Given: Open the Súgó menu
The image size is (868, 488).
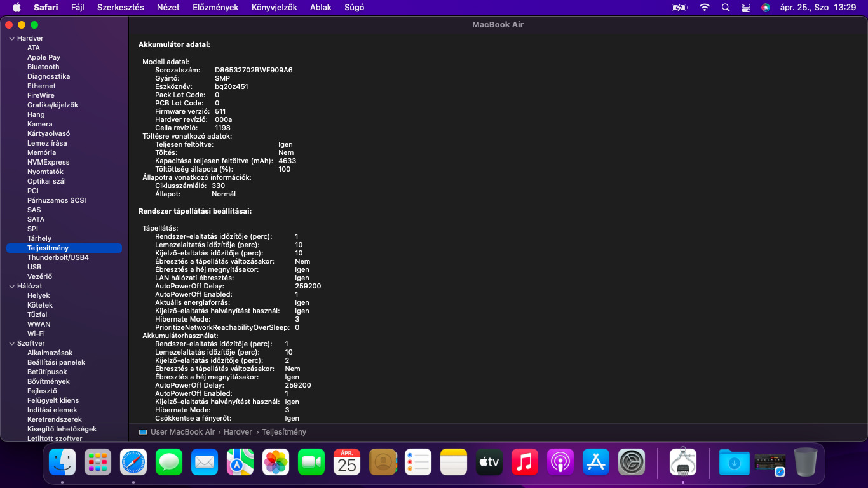Looking at the screenshot, I should click(x=355, y=8).
